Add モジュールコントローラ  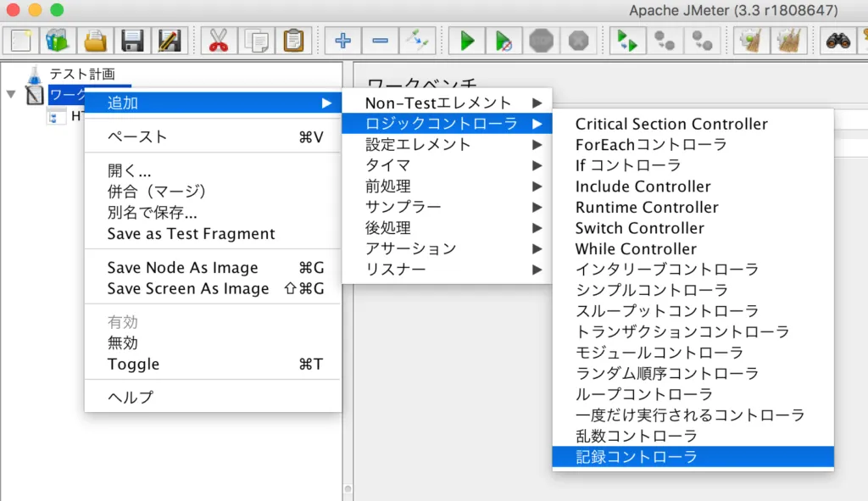[x=693, y=353]
